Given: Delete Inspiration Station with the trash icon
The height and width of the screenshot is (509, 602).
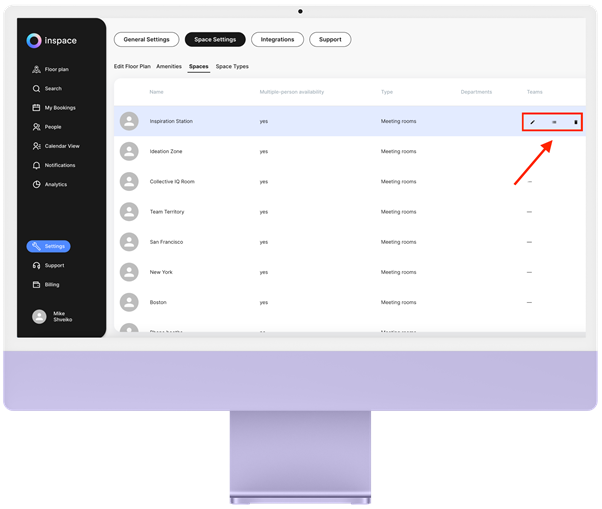Looking at the screenshot, I should point(576,122).
